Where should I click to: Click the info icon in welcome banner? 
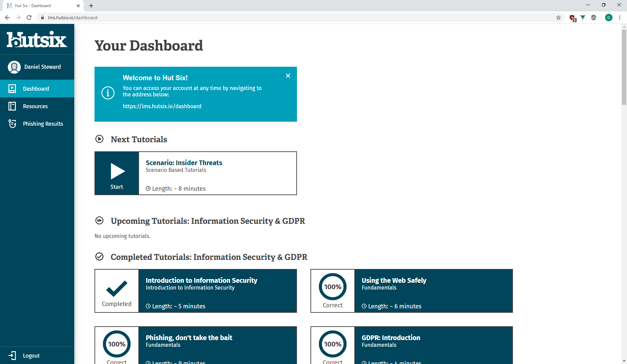(108, 92)
